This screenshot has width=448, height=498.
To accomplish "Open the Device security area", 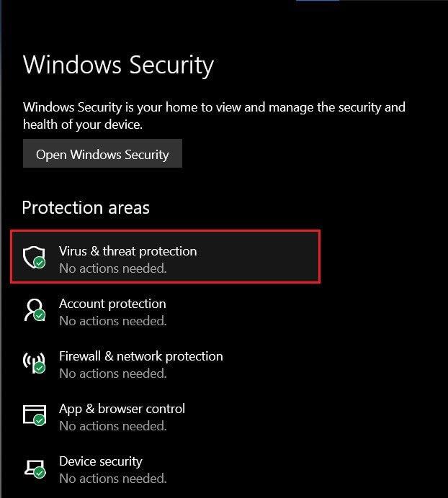I will tap(101, 461).
